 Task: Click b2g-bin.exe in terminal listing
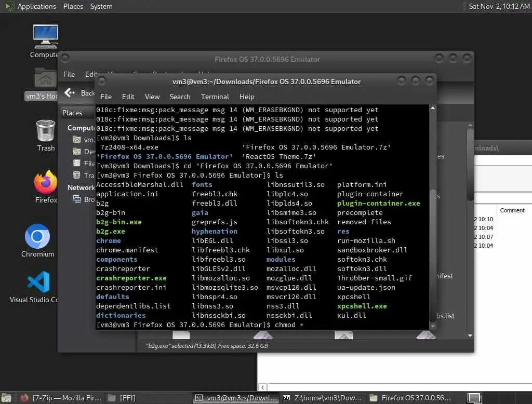click(x=119, y=222)
